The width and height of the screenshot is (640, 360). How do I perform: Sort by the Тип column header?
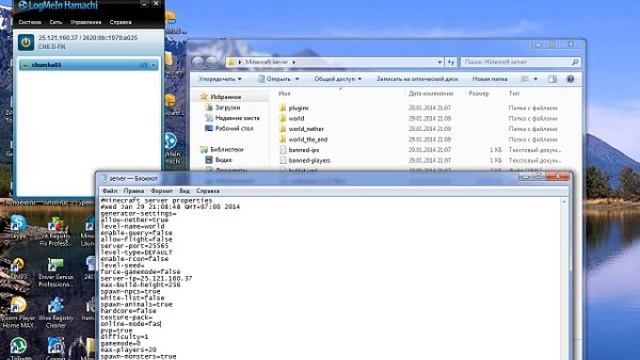pos(514,93)
